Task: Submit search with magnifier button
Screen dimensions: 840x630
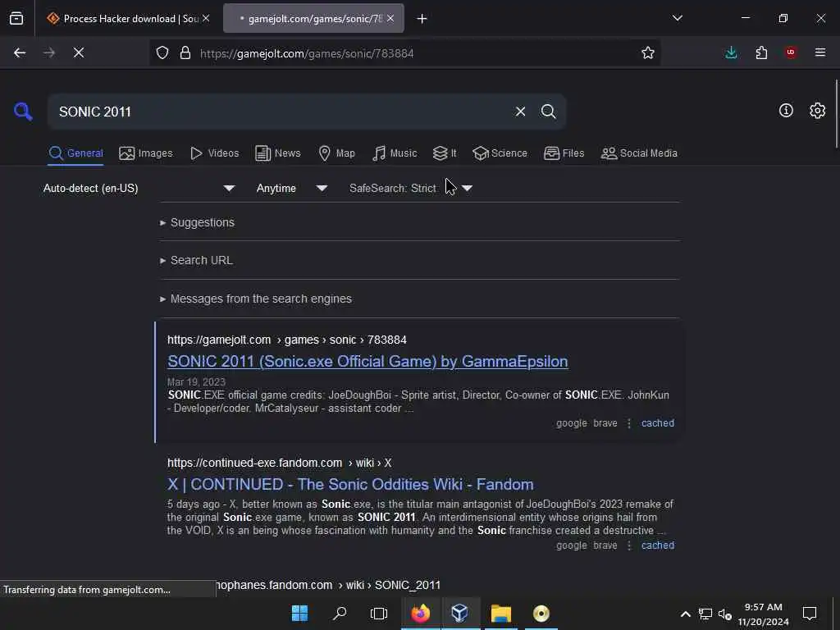Action: [548, 112]
